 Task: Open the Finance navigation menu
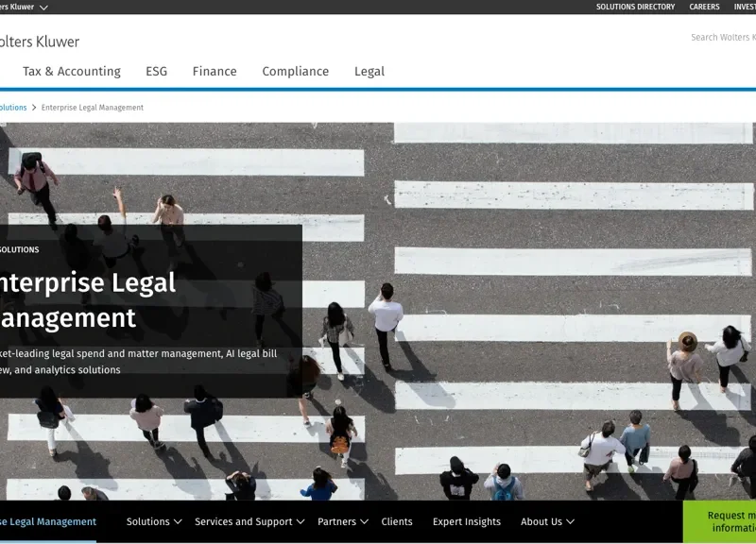[215, 72]
